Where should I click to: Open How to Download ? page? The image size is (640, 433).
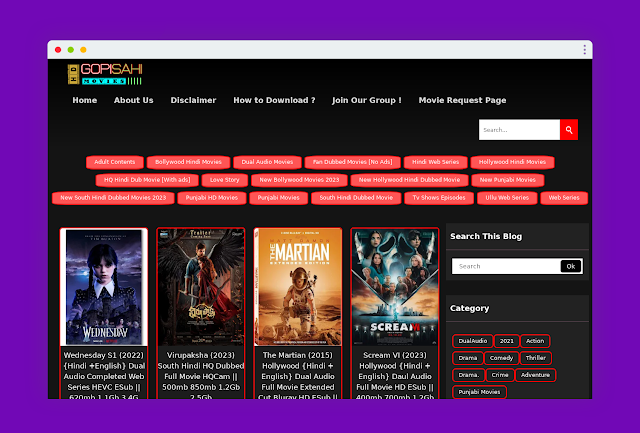[x=274, y=100]
